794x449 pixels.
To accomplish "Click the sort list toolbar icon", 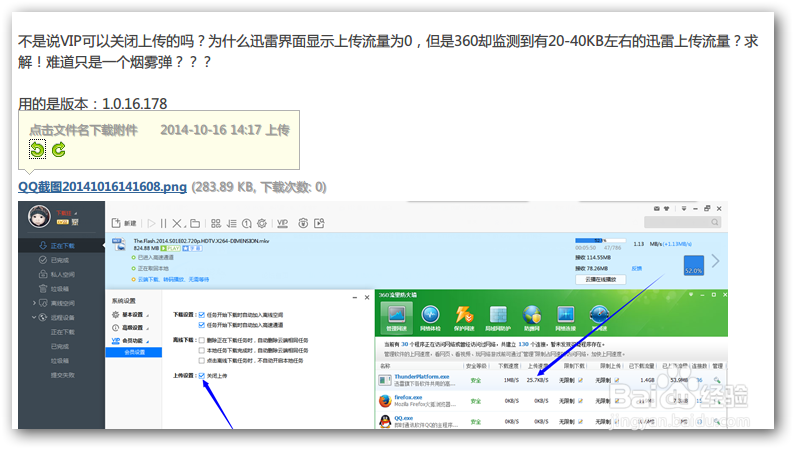I will pos(231,223).
